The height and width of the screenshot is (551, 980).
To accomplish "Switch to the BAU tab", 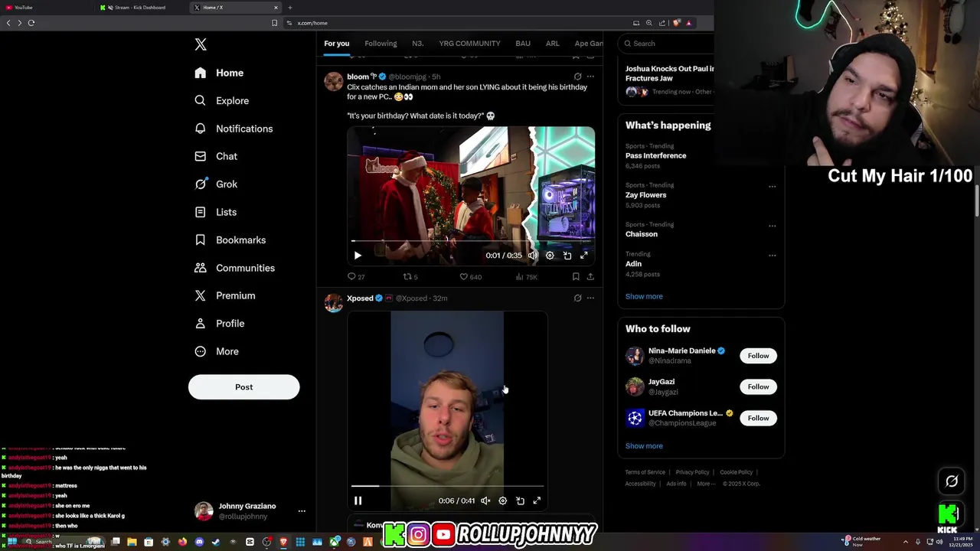I will click(x=523, y=44).
